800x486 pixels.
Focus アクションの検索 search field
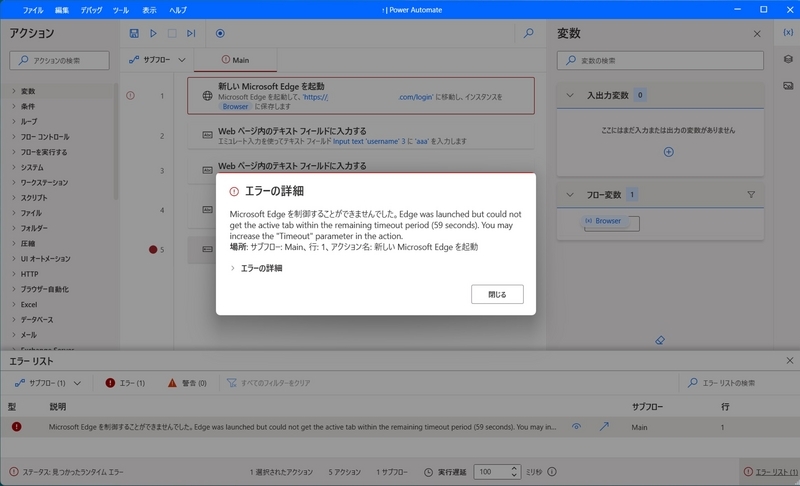59,60
